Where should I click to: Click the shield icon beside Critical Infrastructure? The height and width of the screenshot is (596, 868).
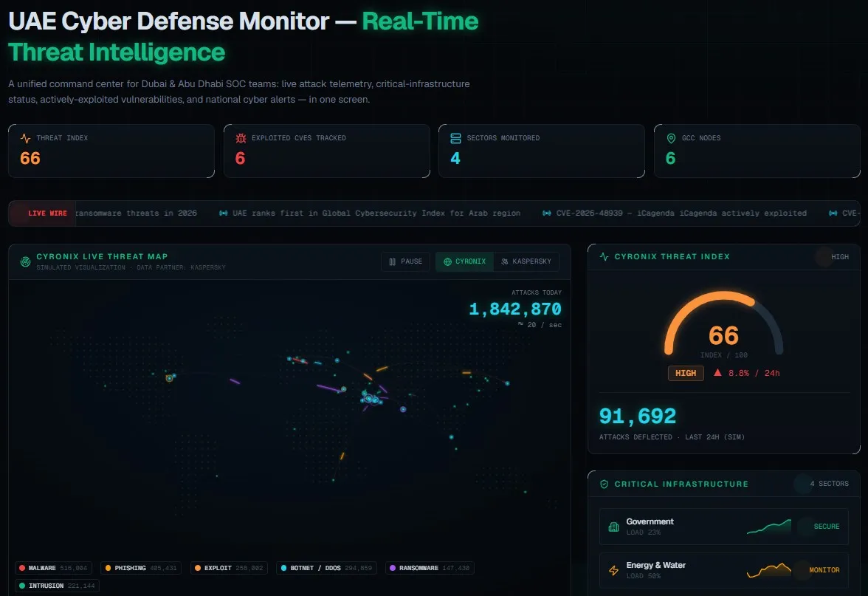[604, 484]
